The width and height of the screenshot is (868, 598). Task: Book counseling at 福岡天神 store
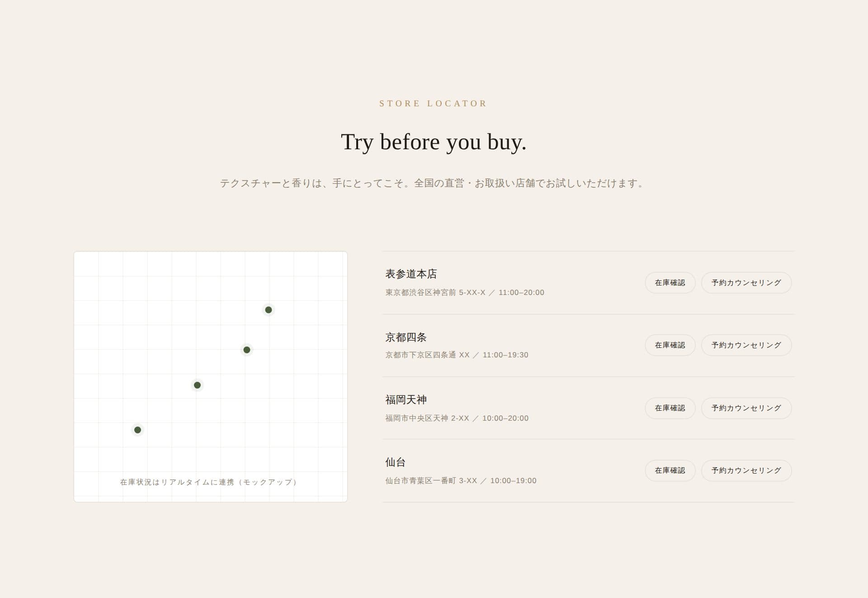[x=746, y=408]
